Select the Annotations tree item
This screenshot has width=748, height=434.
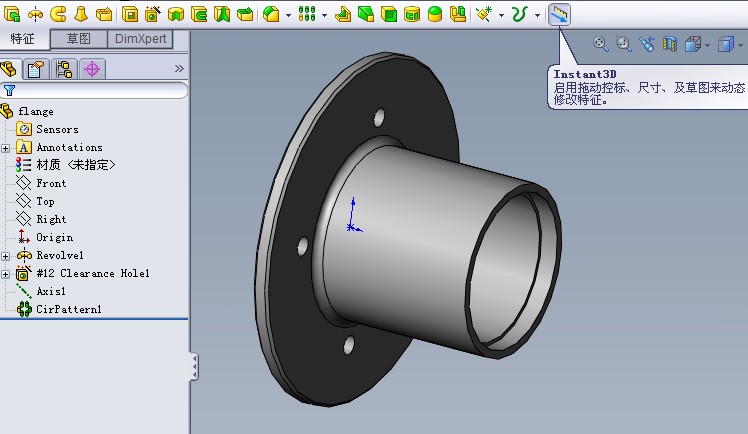[x=69, y=147]
